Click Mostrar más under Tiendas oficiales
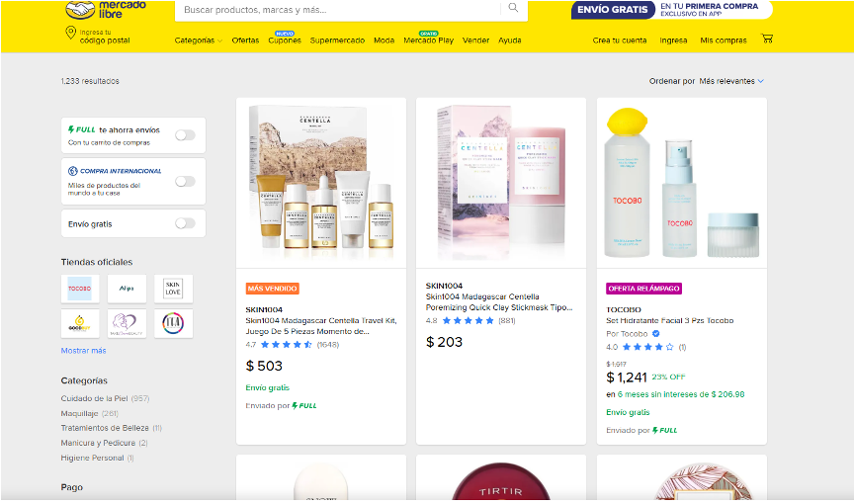 click(83, 351)
